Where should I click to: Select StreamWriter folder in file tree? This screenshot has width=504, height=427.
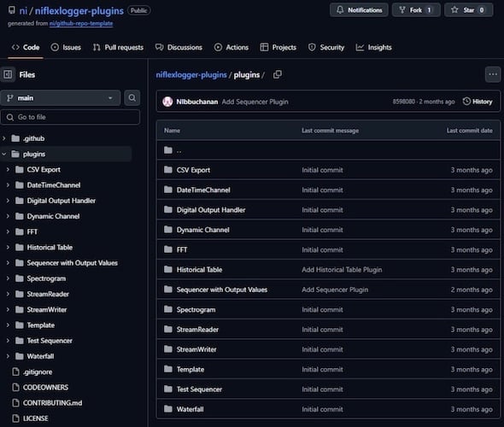click(x=47, y=310)
